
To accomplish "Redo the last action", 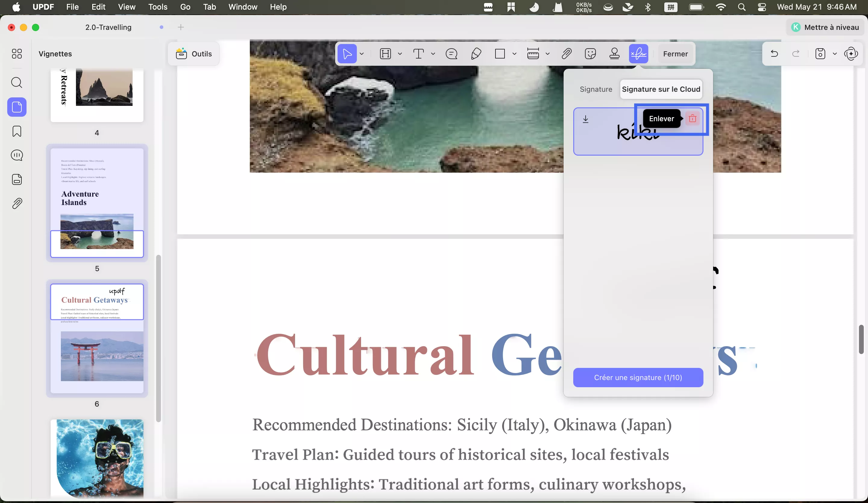I will [x=796, y=54].
